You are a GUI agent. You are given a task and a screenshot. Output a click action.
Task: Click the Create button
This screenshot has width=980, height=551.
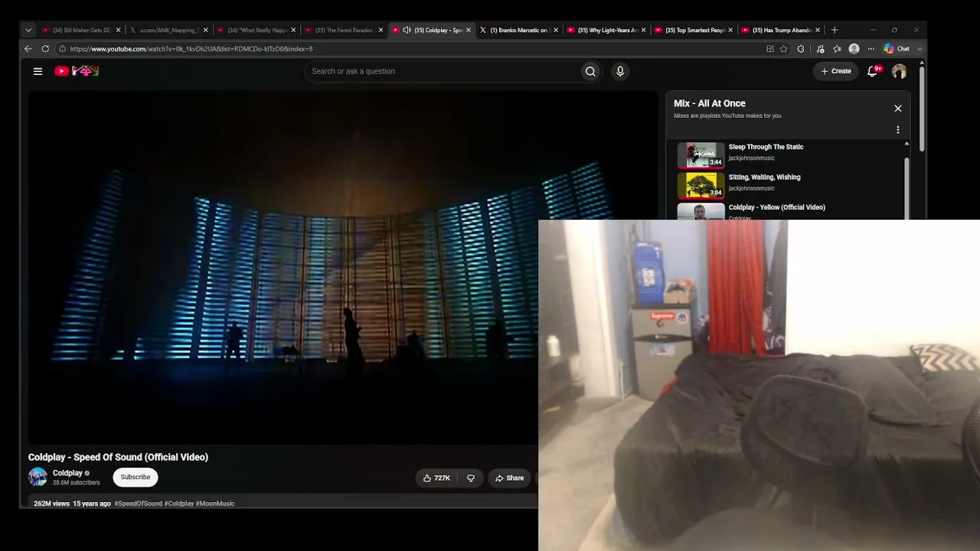(835, 71)
